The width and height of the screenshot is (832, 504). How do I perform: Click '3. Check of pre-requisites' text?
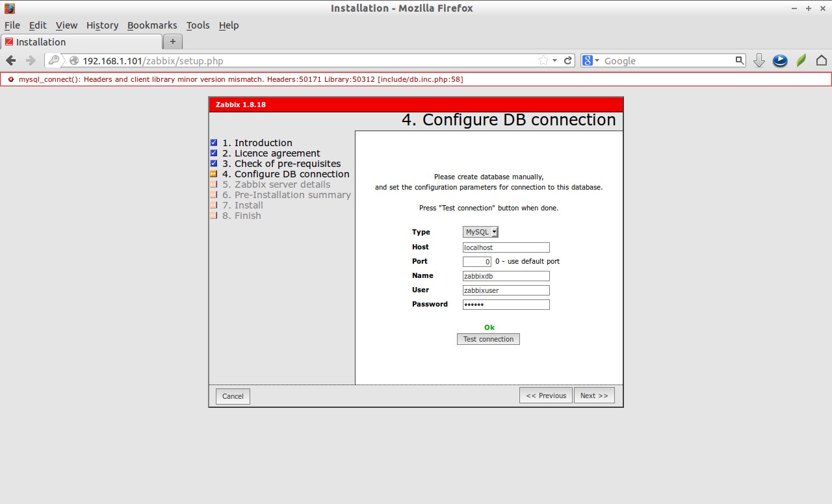click(281, 164)
